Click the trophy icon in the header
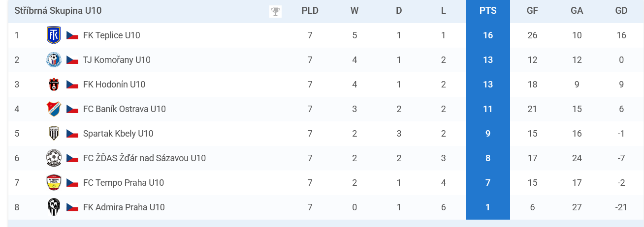644x227 pixels. pyautogui.click(x=276, y=11)
